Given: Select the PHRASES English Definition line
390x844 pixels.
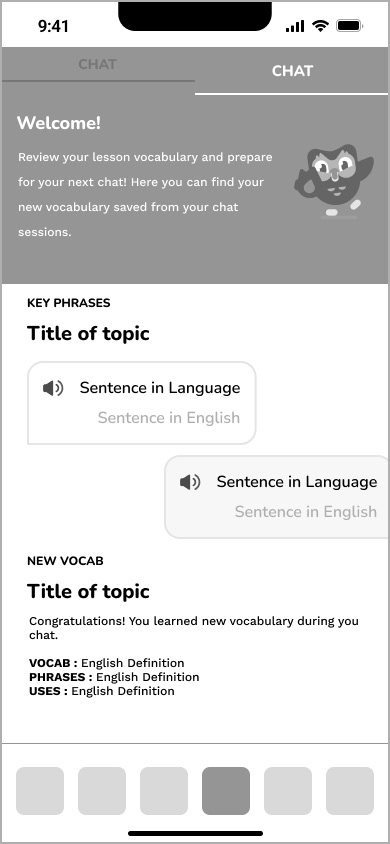Looking at the screenshot, I should (x=114, y=677).
